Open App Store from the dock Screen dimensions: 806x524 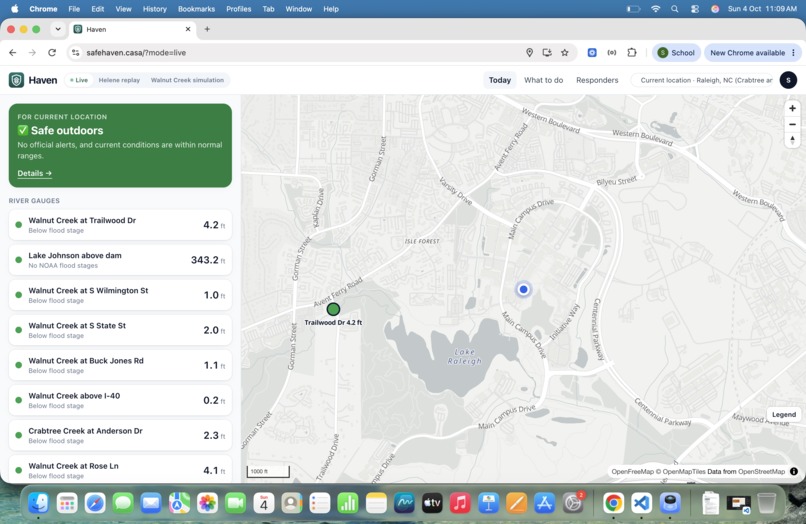(x=544, y=503)
